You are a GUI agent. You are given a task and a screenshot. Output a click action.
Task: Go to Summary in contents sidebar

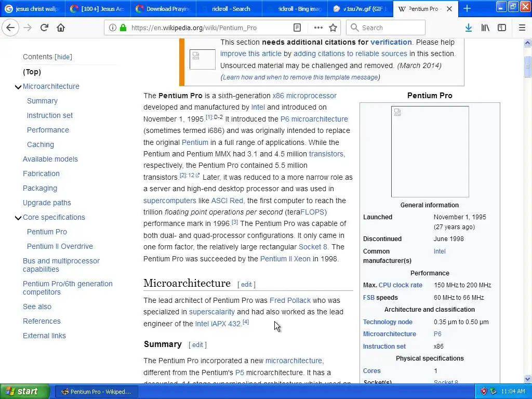coord(42,101)
